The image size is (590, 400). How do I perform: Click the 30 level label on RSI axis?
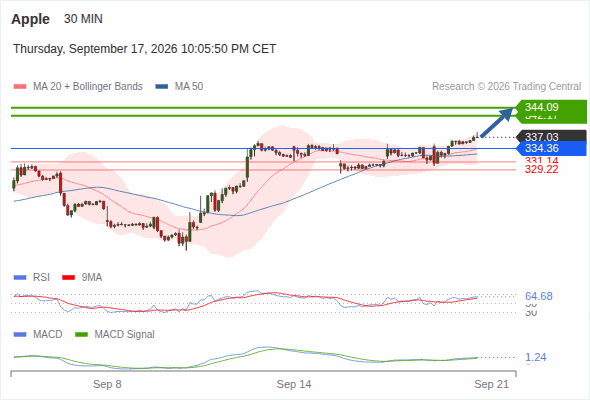pos(531,313)
